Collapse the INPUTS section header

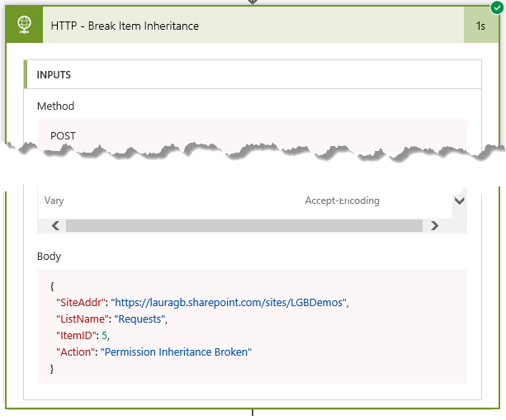[253, 74]
